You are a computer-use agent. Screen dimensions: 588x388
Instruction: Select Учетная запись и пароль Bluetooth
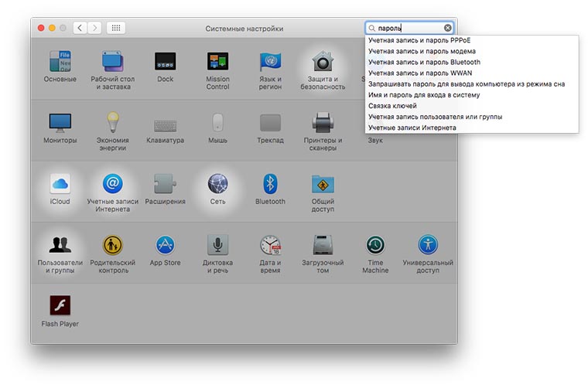point(472,62)
